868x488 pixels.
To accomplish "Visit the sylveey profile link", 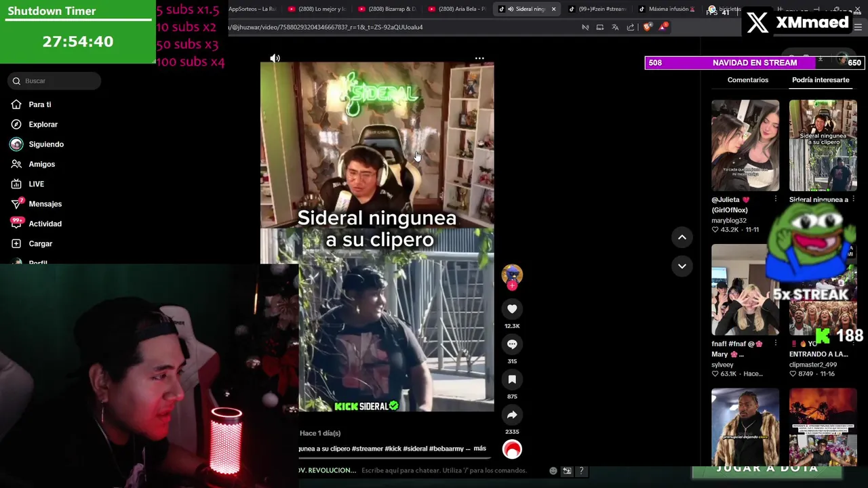I will [x=722, y=365].
